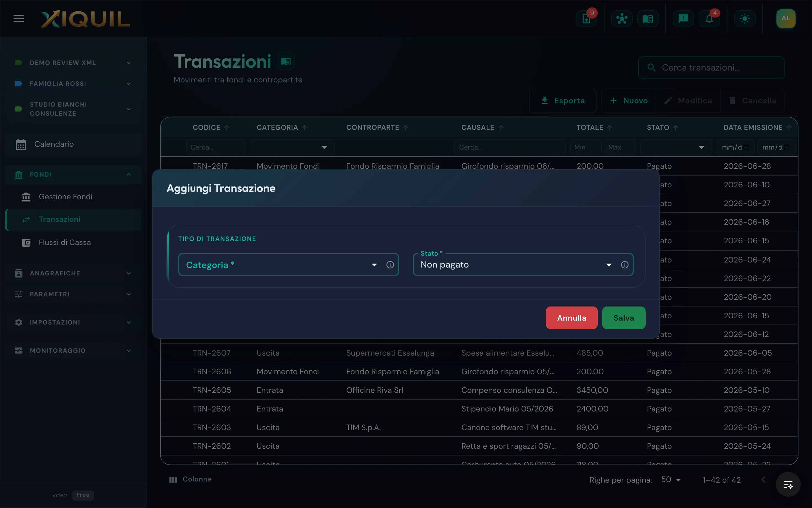This screenshot has height=508, width=812.
Task: Save the transaction with Salva
Action: tap(623, 317)
